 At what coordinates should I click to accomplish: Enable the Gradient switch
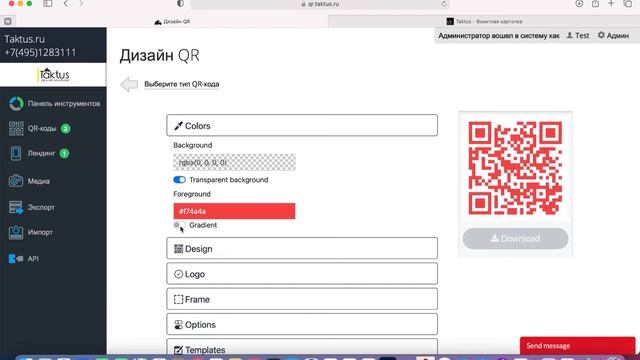179,225
